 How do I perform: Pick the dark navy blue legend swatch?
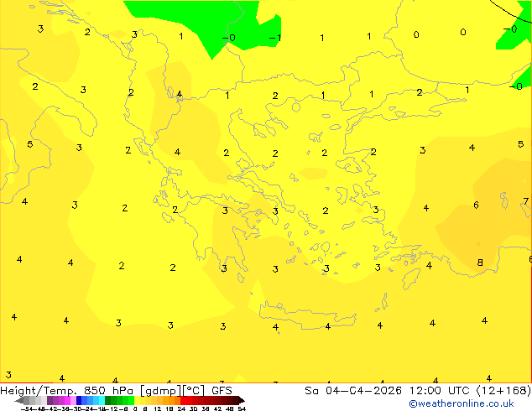[79, 400]
